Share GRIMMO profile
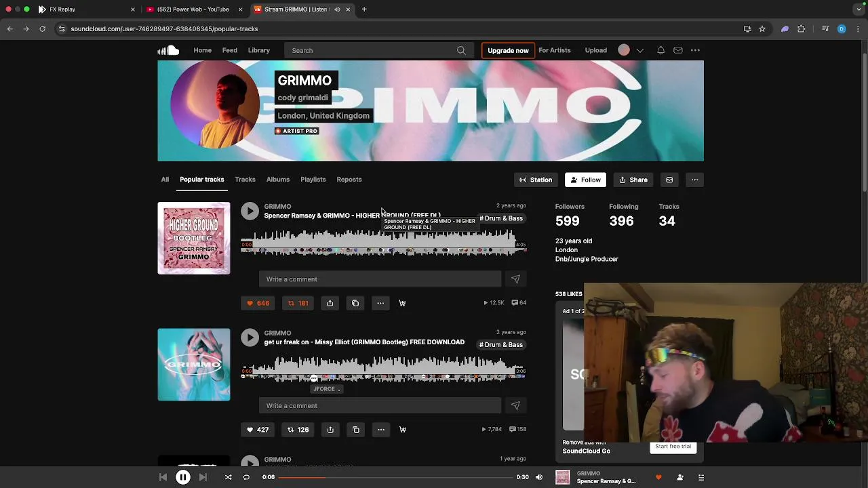The width and height of the screenshot is (868, 488). (633, 180)
